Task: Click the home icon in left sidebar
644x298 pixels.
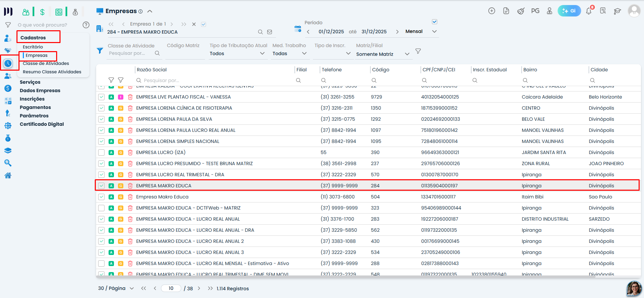Action: tap(8, 175)
